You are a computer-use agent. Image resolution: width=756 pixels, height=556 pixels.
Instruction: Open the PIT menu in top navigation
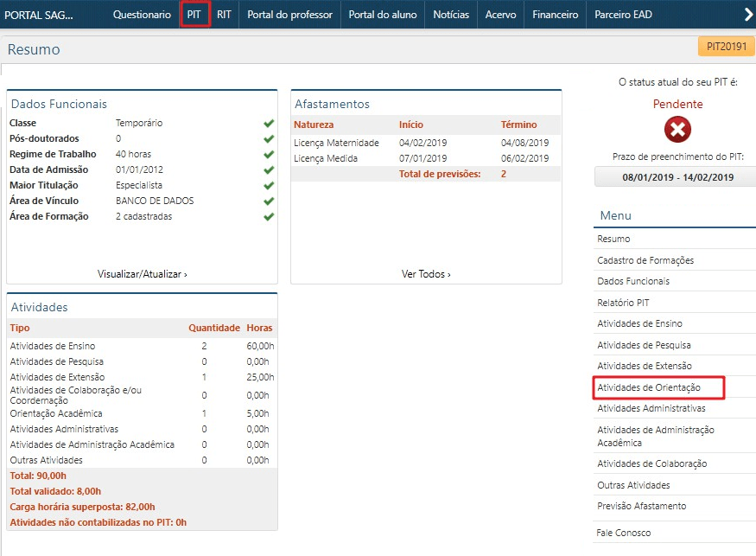click(x=194, y=15)
